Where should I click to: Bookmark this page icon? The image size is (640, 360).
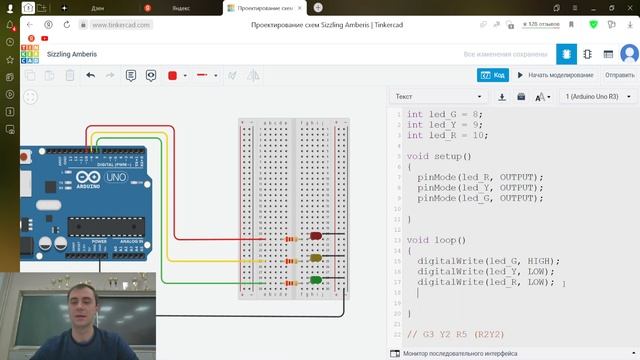point(571,25)
